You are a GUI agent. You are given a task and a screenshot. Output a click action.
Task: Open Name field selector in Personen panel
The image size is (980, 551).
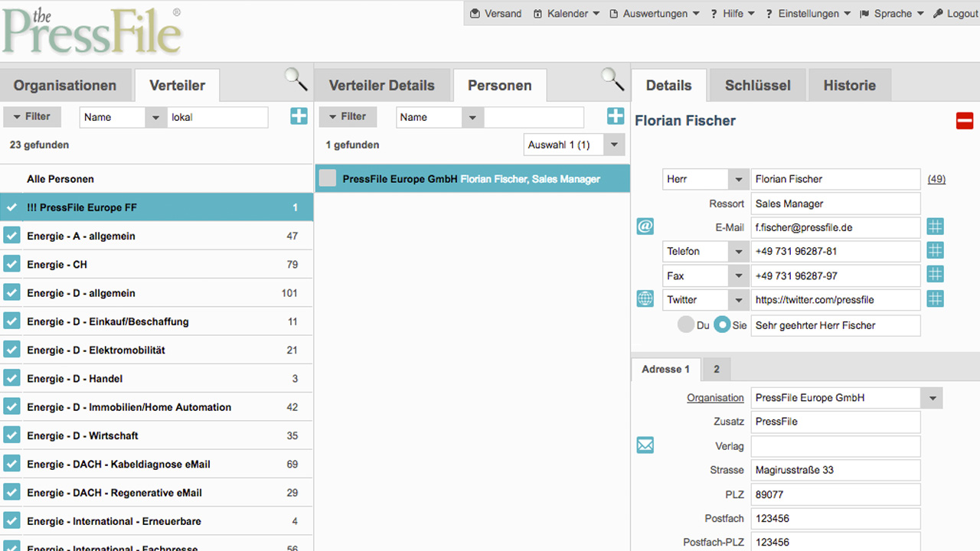(x=440, y=117)
